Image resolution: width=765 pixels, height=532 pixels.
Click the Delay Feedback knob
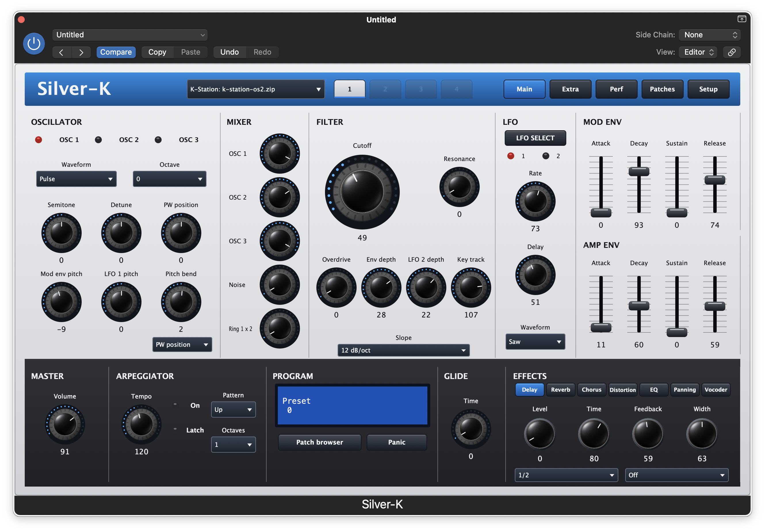point(648,434)
